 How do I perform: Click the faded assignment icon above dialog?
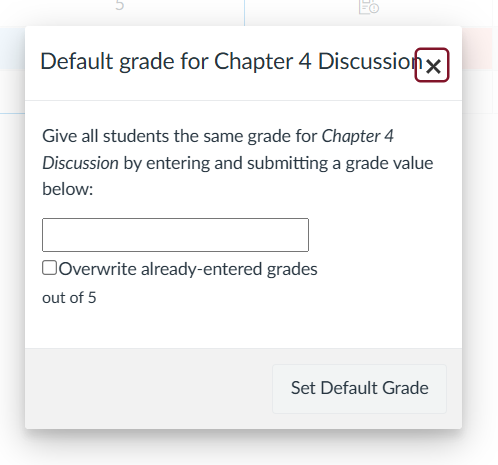[x=369, y=7]
